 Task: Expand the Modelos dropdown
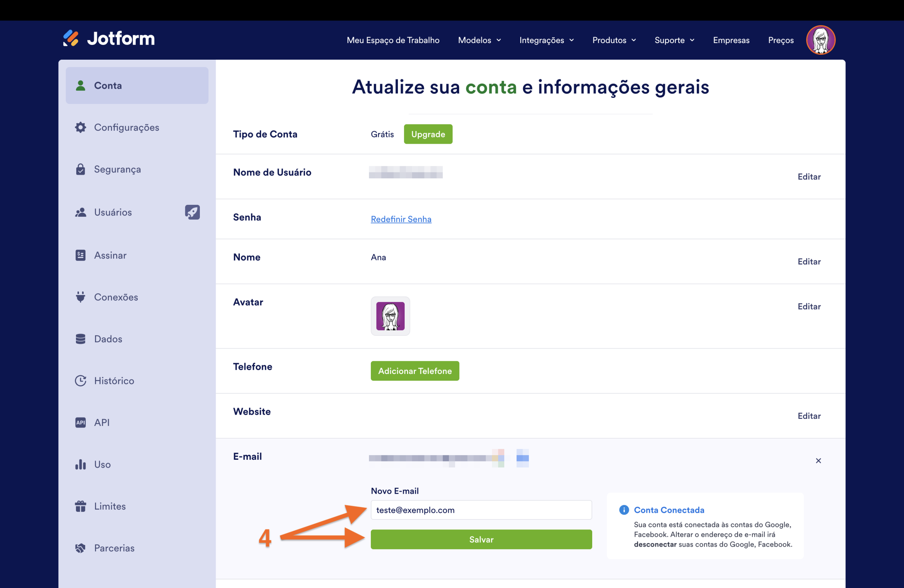pyautogui.click(x=479, y=40)
